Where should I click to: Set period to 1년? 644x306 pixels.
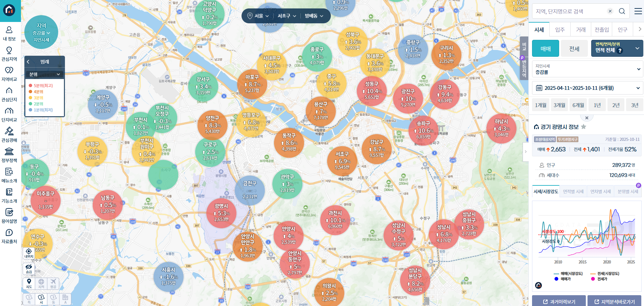point(597,105)
